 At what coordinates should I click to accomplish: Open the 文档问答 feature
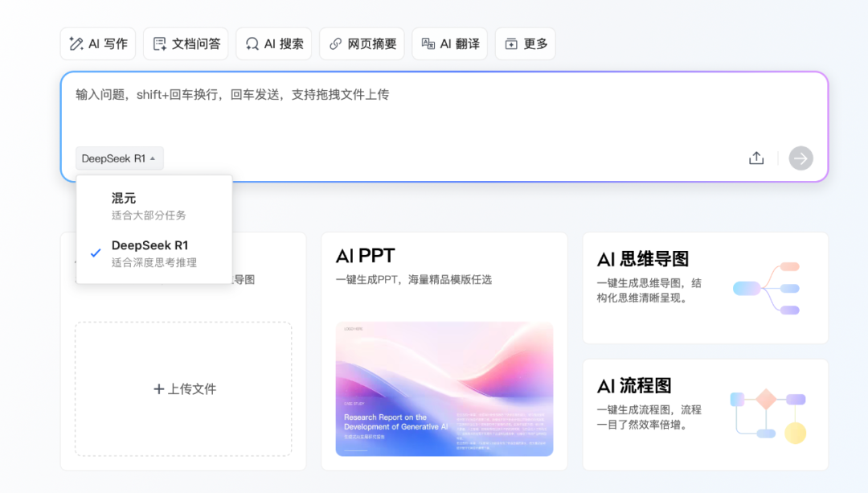[186, 43]
